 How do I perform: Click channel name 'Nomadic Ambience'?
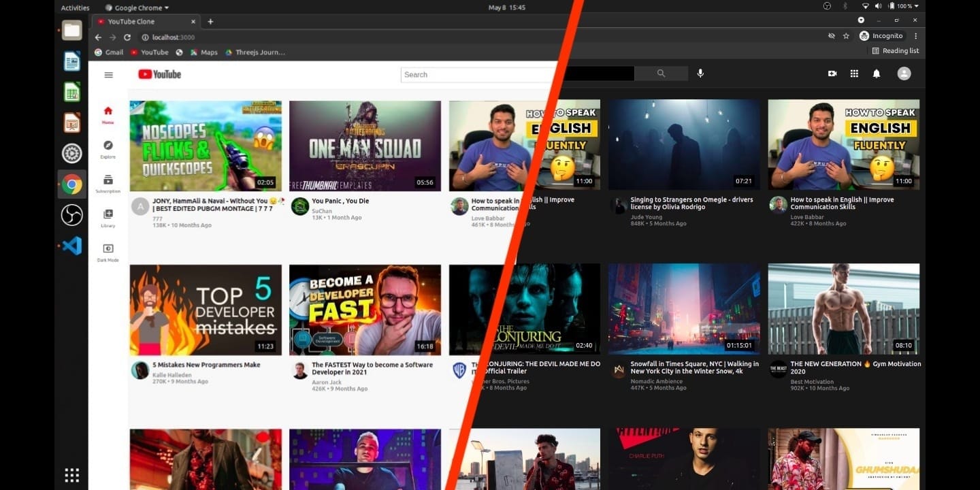[655, 381]
